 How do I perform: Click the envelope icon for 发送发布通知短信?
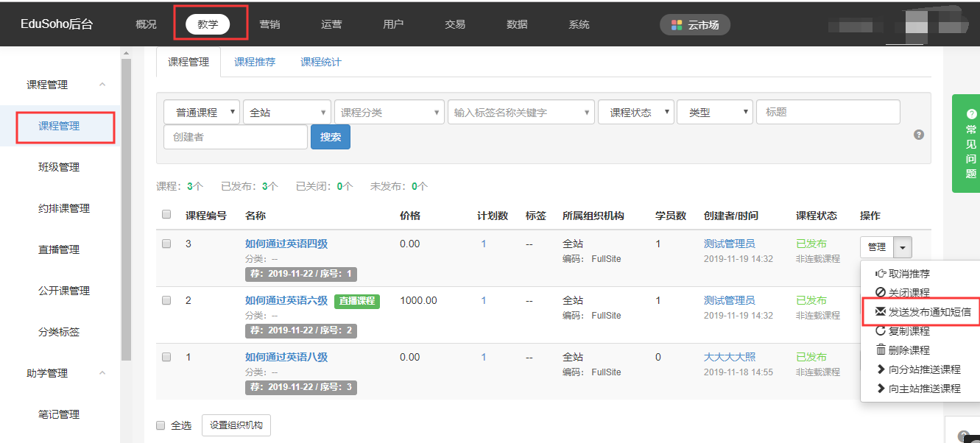click(880, 312)
